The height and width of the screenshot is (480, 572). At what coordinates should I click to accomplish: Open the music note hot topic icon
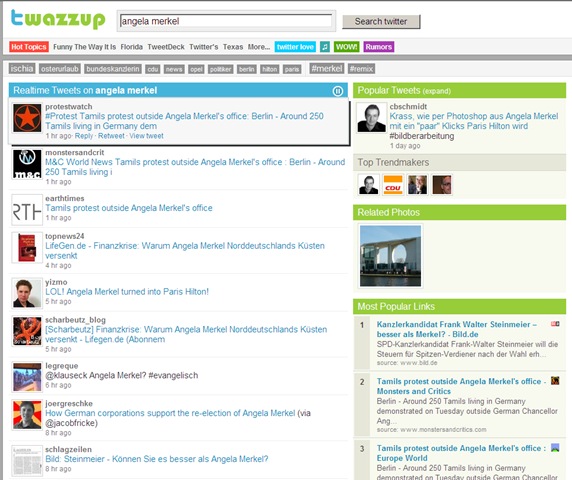pos(325,47)
